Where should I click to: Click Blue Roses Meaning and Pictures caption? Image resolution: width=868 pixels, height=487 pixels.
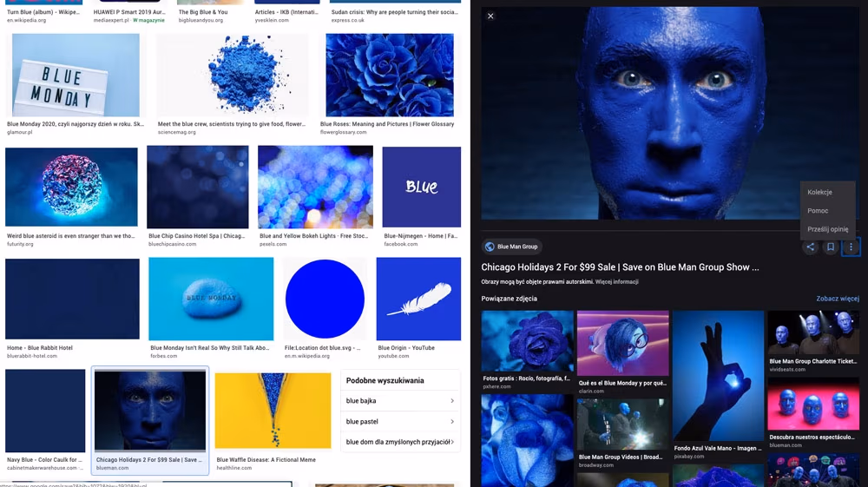[387, 124]
